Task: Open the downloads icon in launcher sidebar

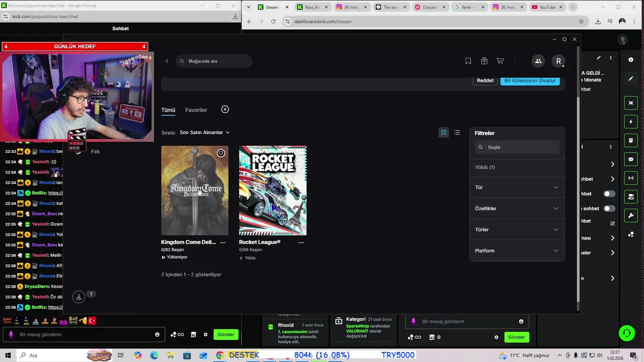Action: (x=78, y=297)
